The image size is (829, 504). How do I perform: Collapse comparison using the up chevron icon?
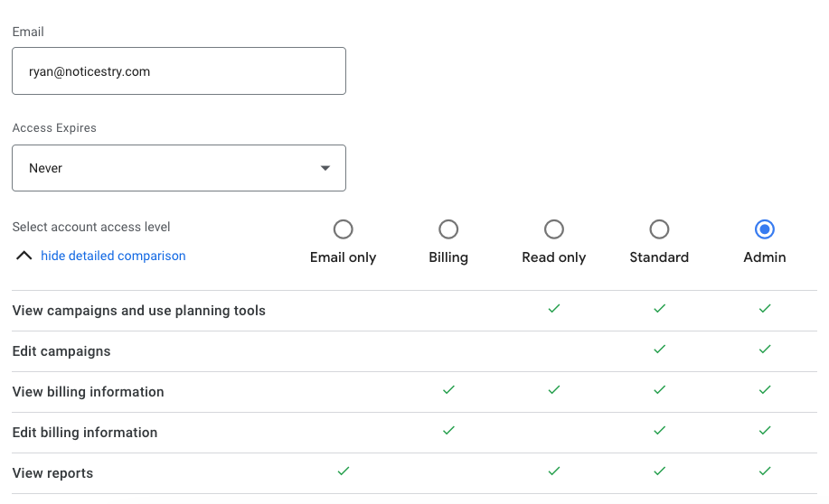pyautogui.click(x=24, y=256)
